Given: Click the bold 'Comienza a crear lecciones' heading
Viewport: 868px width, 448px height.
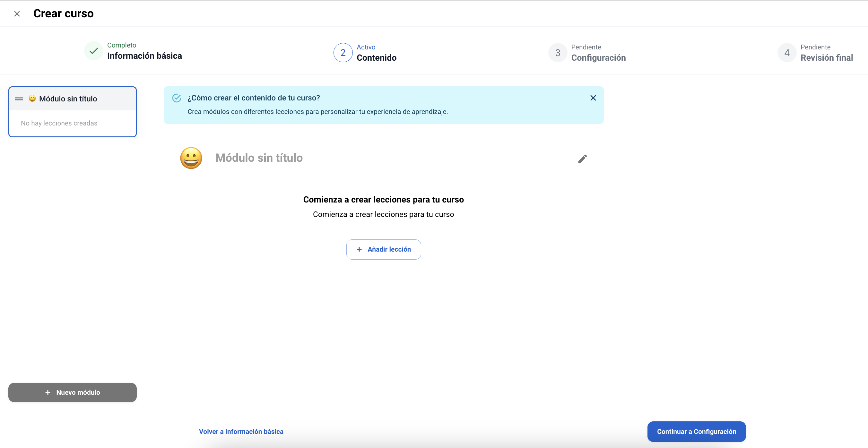Looking at the screenshot, I should pyautogui.click(x=383, y=199).
